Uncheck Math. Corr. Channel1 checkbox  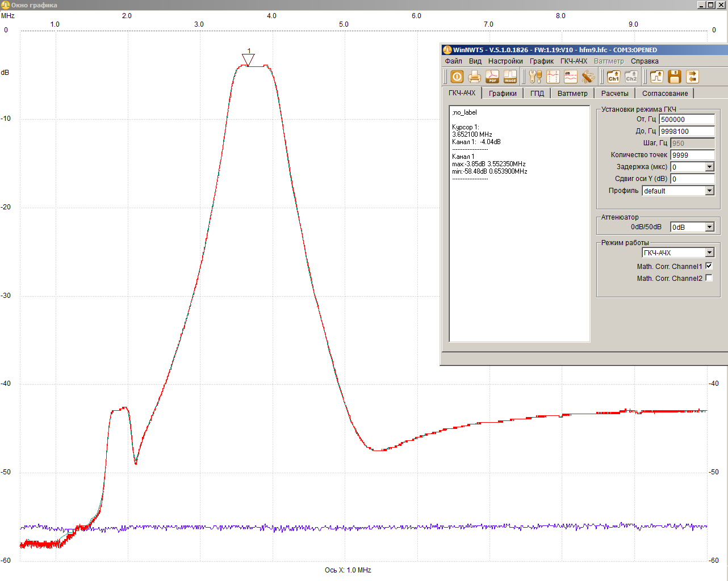(709, 266)
